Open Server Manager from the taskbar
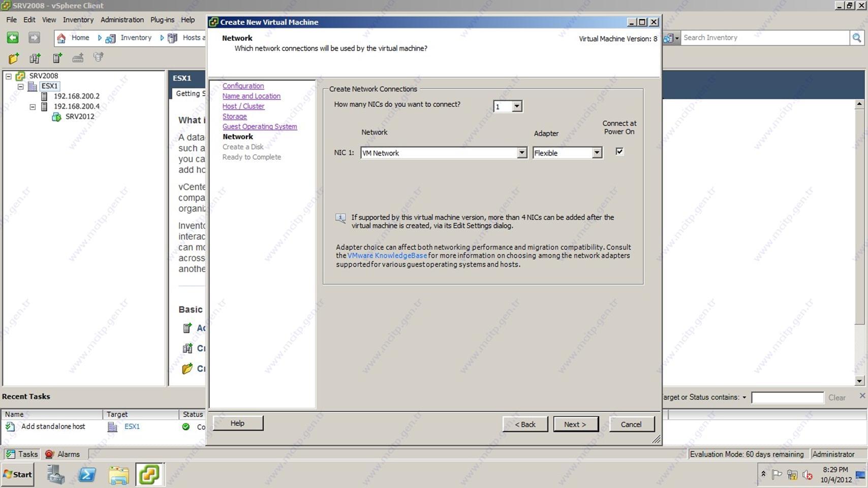 click(56, 475)
